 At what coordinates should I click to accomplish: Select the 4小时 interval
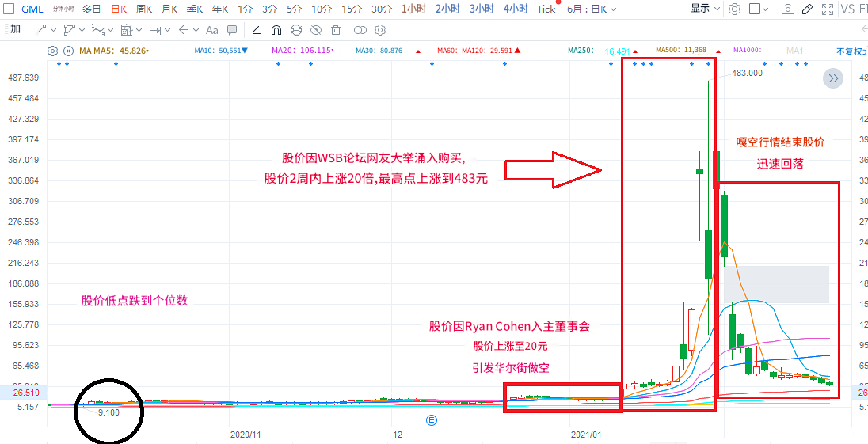(x=516, y=9)
